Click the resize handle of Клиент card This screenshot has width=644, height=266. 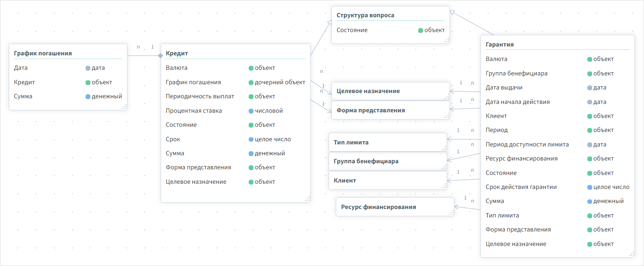(x=444, y=186)
